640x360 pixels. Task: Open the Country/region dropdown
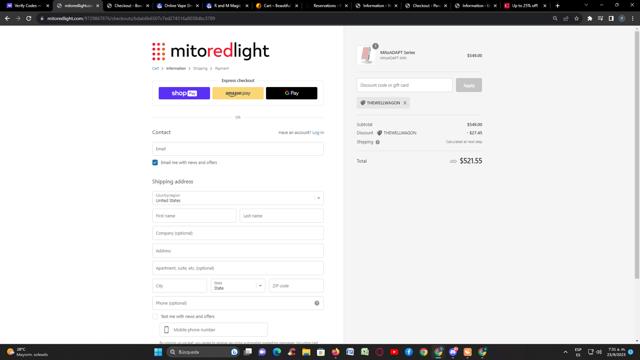tap(238, 198)
